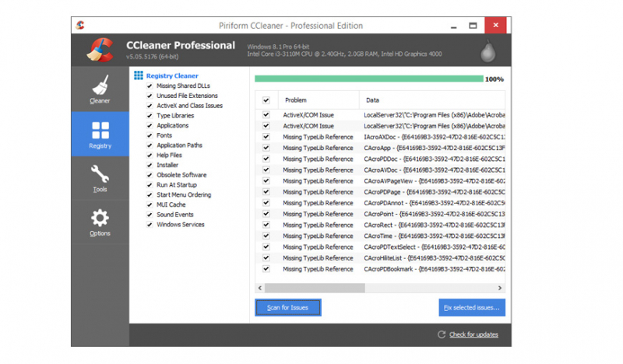Image resolution: width=623 pixels, height=364 pixels.
Task: Toggle Run At Startup checkbox
Action: [150, 185]
